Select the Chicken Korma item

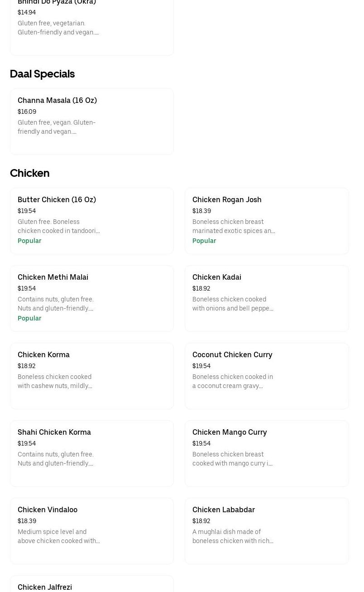pyautogui.click(x=91, y=376)
